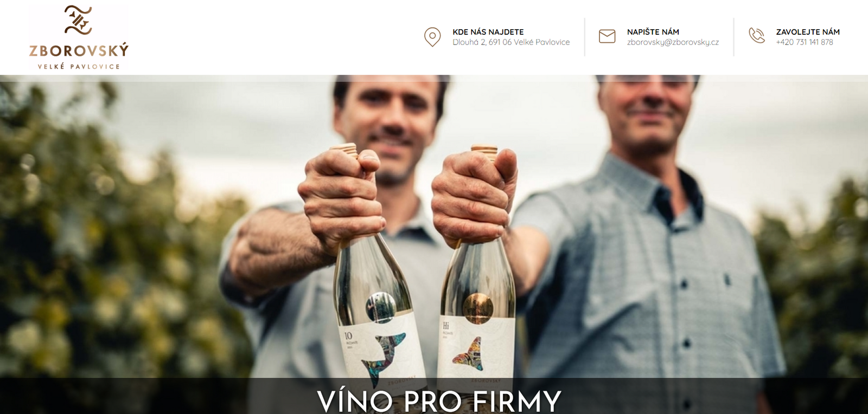Screen dimensions: 868x414
Task: Click the cork of the right bottle
Action: [x=484, y=151]
